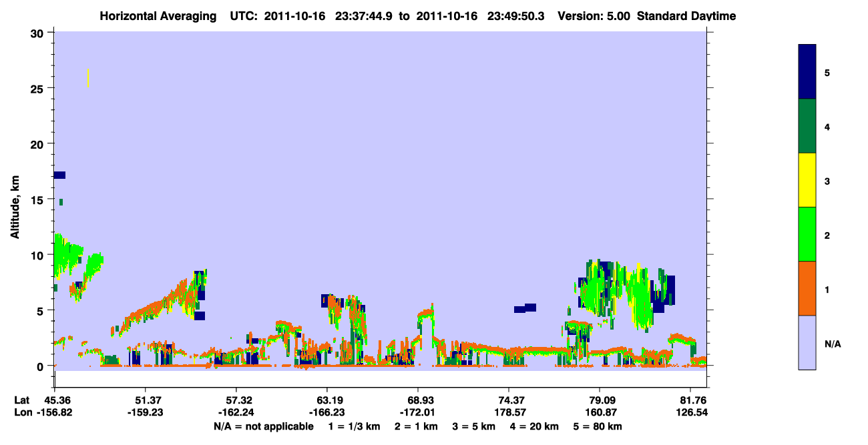
Task: Click the lavender N/A color swatch
Action: point(807,342)
